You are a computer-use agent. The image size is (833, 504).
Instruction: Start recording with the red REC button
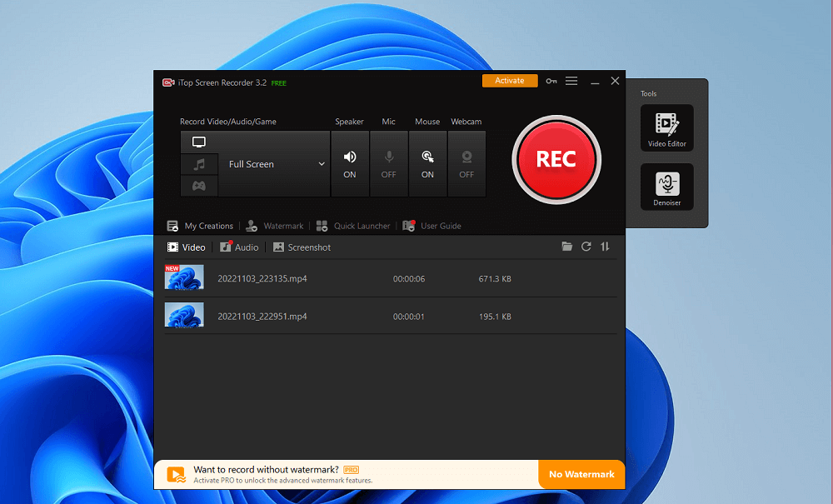(556, 159)
